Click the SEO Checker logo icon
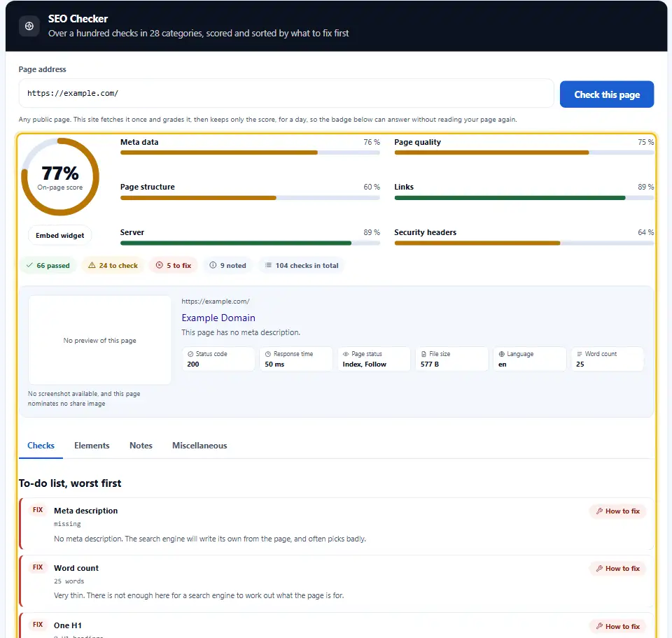Image resolution: width=672 pixels, height=638 pixels. tap(29, 26)
